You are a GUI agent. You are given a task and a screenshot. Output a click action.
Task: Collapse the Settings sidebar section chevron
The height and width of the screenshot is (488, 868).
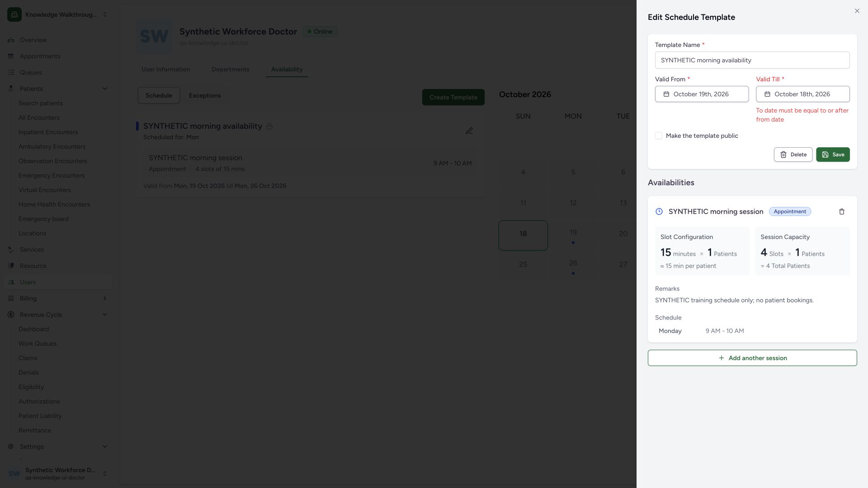(x=105, y=446)
